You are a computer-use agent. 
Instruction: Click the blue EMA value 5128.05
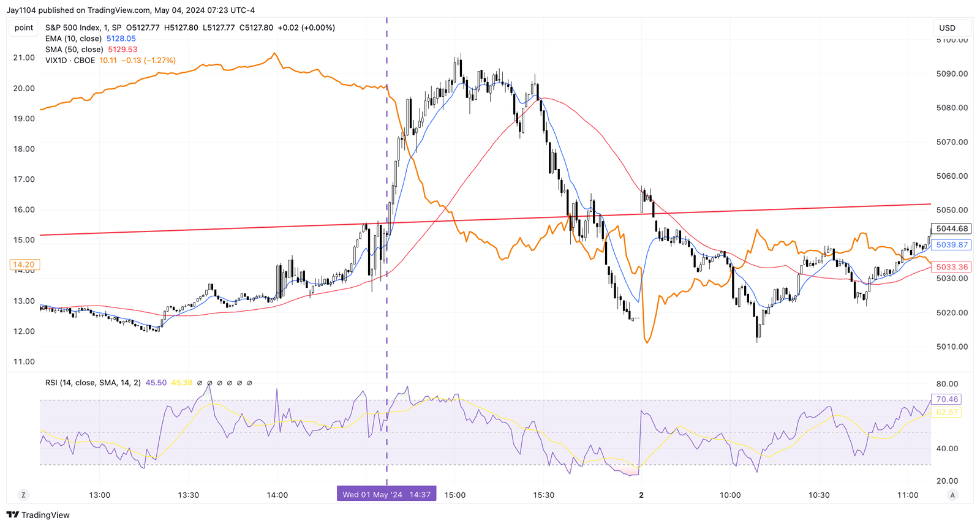click(x=121, y=39)
